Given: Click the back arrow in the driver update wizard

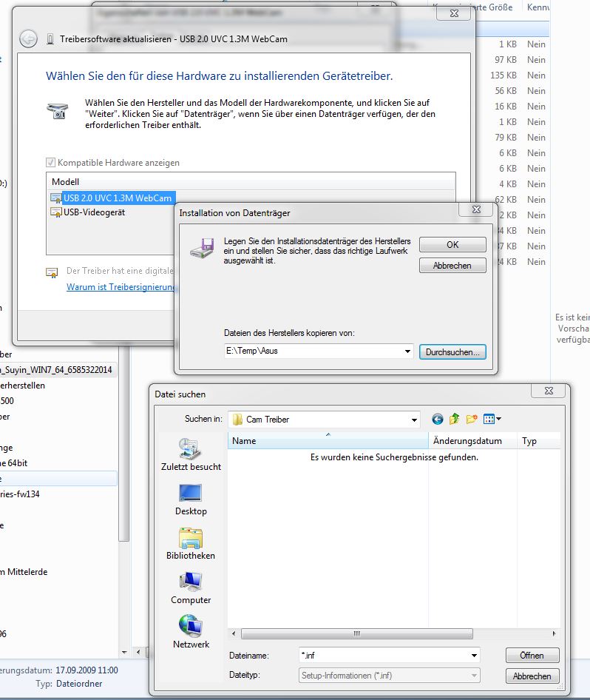Looking at the screenshot, I should pyautogui.click(x=28, y=38).
